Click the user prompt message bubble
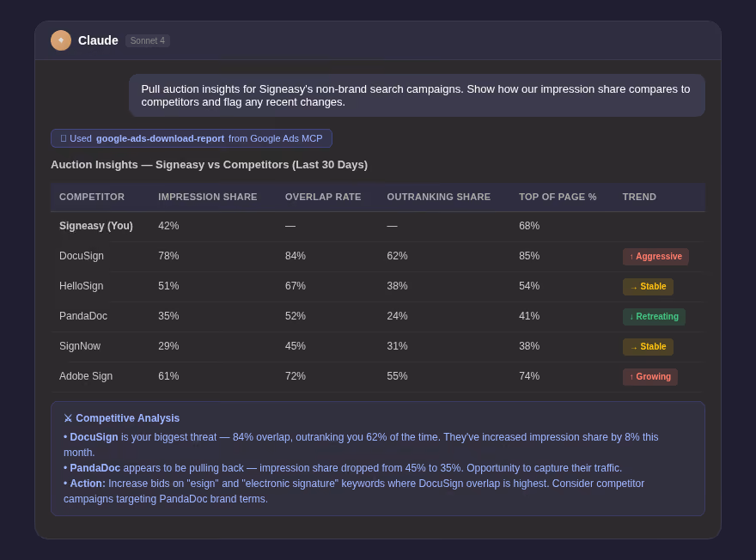Image resolution: width=756 pixels, height=560 pixels. point(417,95)
